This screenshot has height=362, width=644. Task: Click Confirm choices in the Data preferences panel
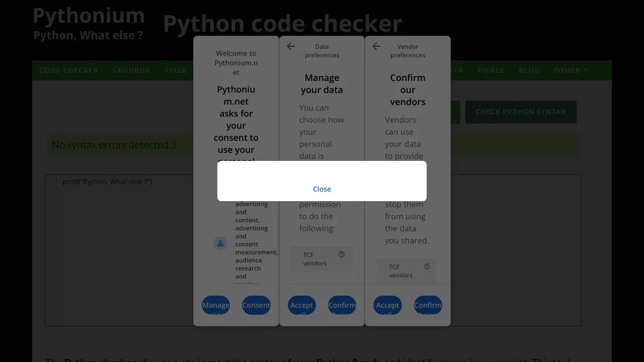coord(342,305)
